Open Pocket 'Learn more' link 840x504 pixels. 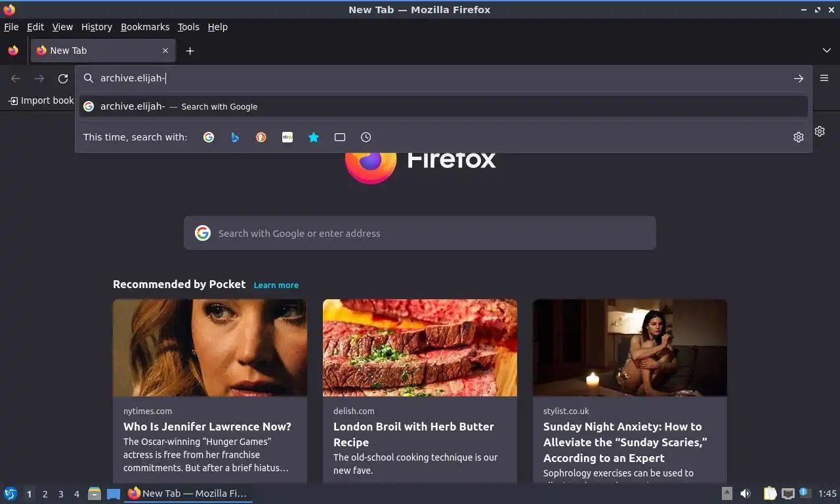click(276, 285)
